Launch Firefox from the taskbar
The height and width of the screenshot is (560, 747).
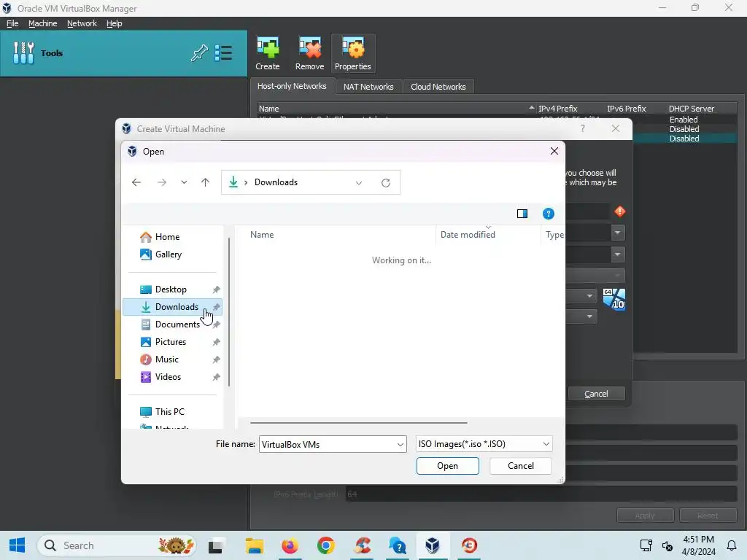tap(290, 545)
